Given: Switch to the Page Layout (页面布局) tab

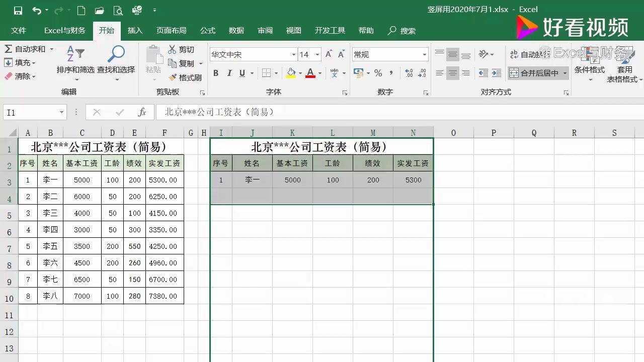Looking at the screenshot, I should tap(171, 31).
